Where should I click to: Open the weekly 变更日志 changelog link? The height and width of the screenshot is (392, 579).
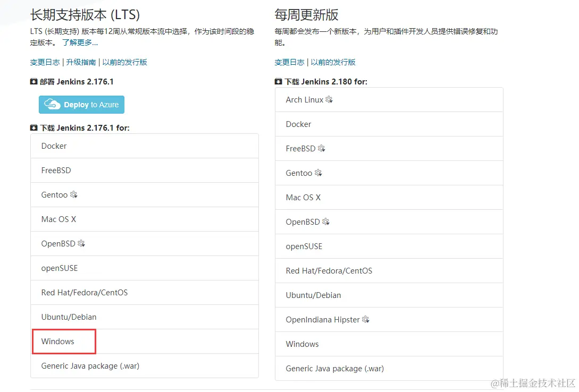click(289, 62)
